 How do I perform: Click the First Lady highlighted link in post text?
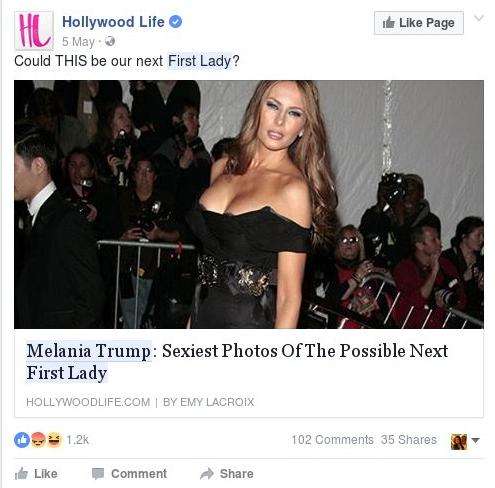(199, 61)
